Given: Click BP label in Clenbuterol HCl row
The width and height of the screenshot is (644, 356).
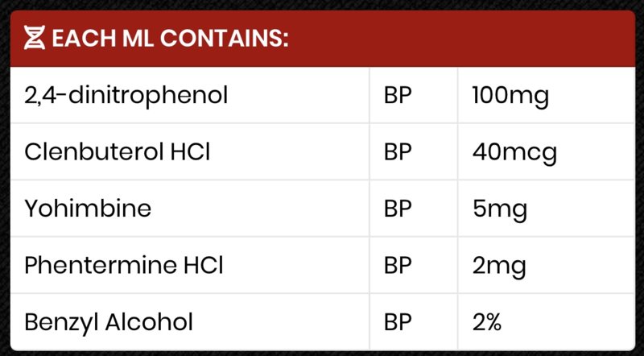Looking at the screenshot, I should pos(398,152).
